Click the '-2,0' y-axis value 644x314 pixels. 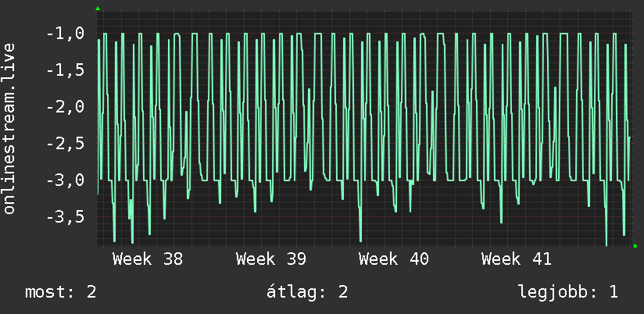pyautogui.click(x=66, y=107)
